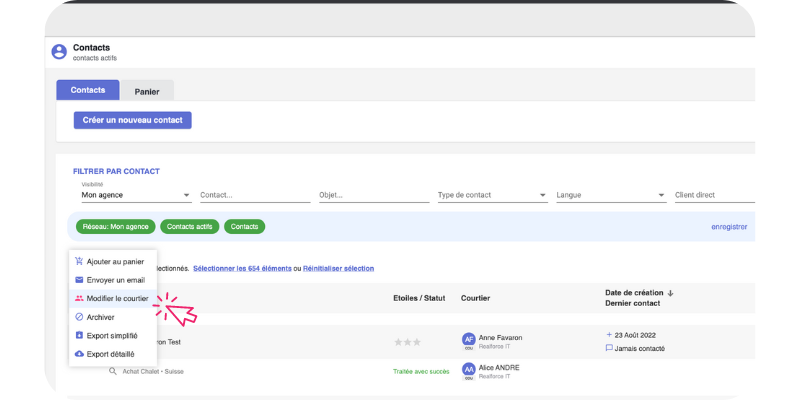Click the Réinitialiser sélection link
Viewport: 800px width, 400px height.
click(x=338, y=268)
